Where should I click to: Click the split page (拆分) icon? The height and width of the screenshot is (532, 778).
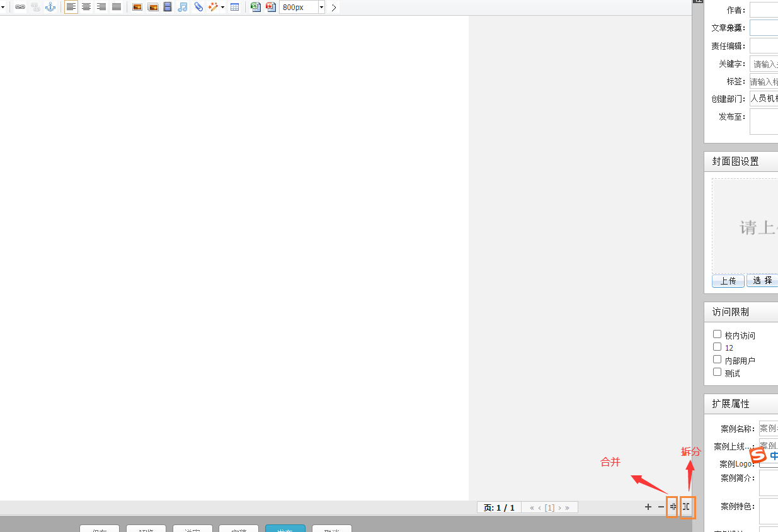pos(687,507)
